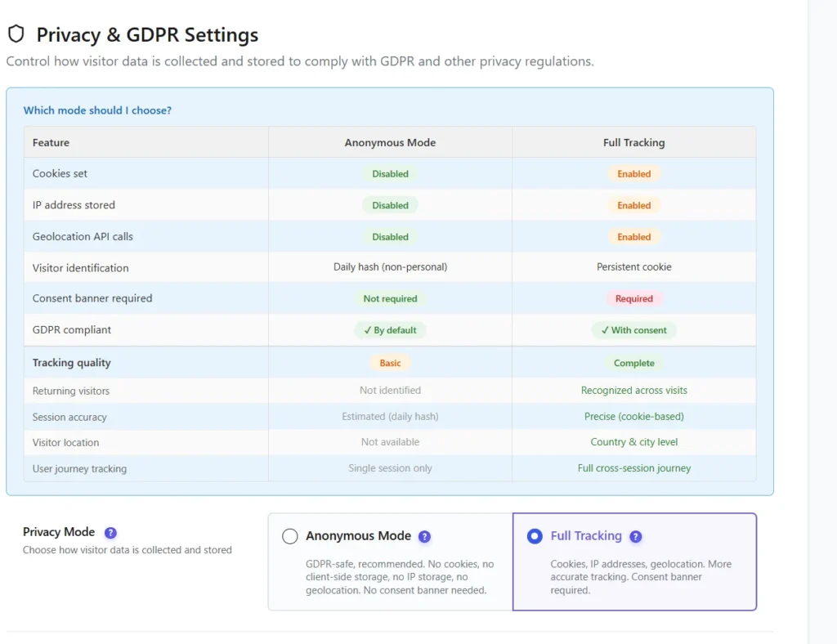The height and width of the screenshot is (644, 837).
Task: Click the red 'Required' badge
Action: point(634,299)
